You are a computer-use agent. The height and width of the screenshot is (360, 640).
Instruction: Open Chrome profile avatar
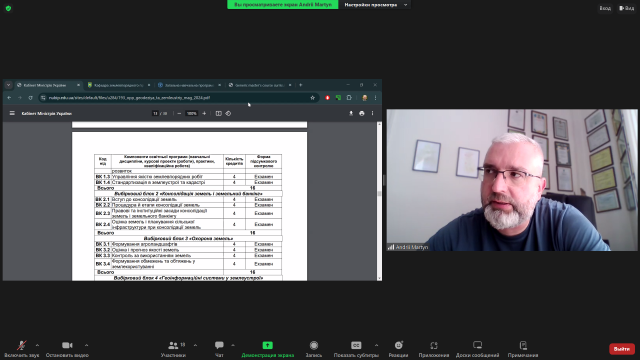[364, 98]
